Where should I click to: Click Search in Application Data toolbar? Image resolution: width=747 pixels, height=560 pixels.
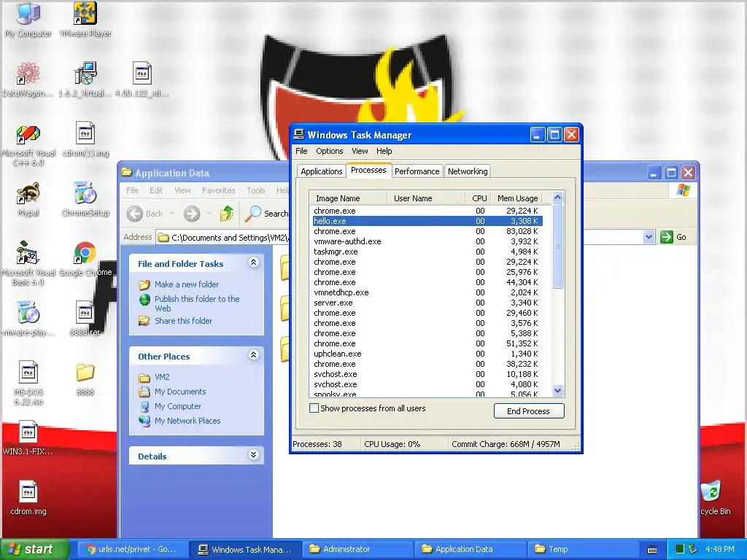[x=267, y=214]
